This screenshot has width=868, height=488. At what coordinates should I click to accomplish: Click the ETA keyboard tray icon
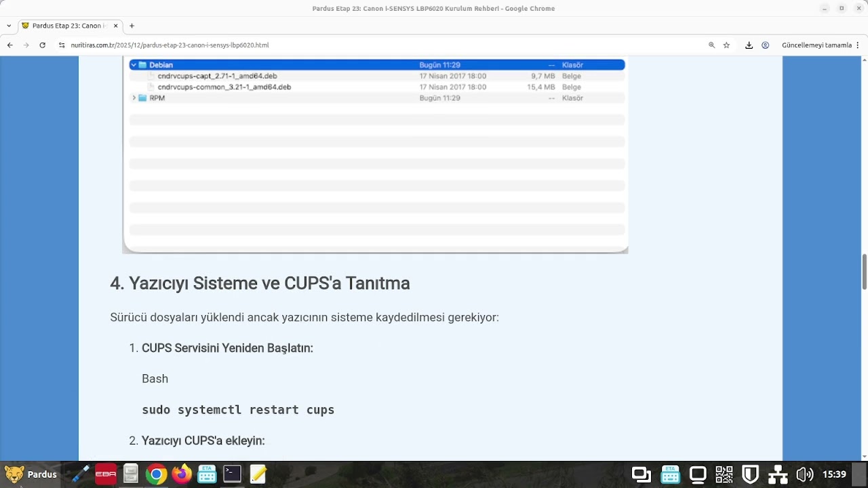[x=670, y=474]
